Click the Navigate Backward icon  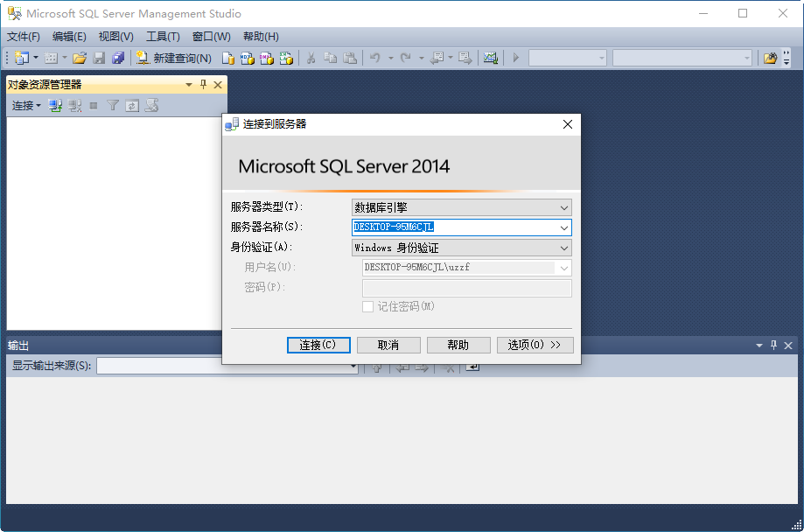point(437,58)
